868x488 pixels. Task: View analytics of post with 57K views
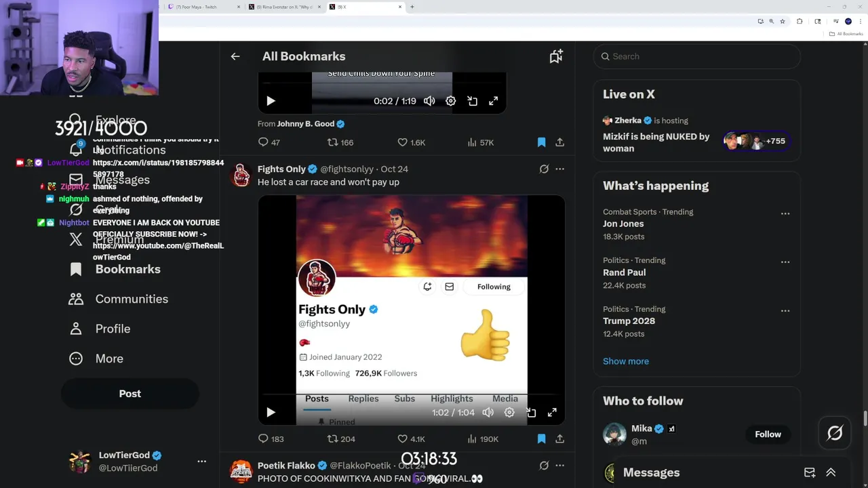pyautogui.click(x=481, y=142)
